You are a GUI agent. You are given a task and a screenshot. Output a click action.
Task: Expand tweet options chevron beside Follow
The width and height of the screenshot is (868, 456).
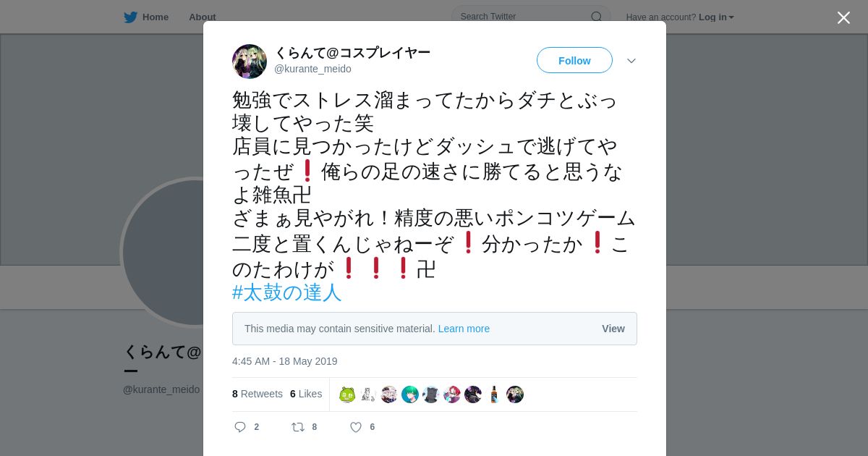coord(631,61)
